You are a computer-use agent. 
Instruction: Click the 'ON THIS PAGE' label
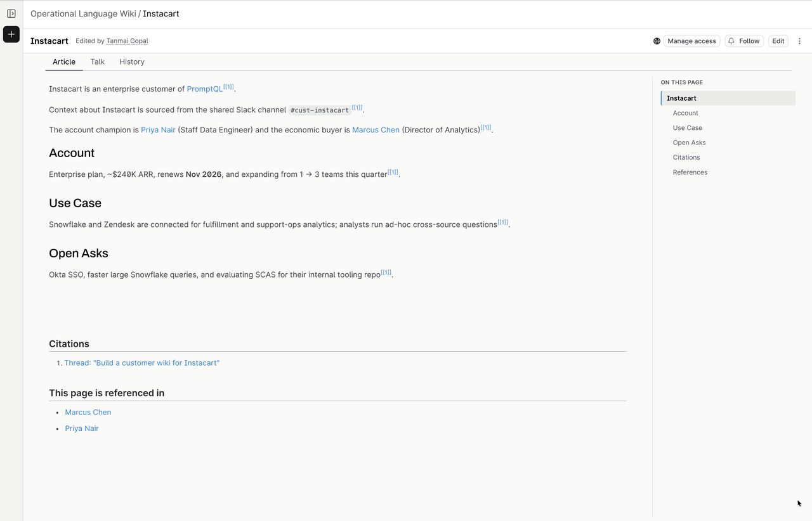(682, 82)
